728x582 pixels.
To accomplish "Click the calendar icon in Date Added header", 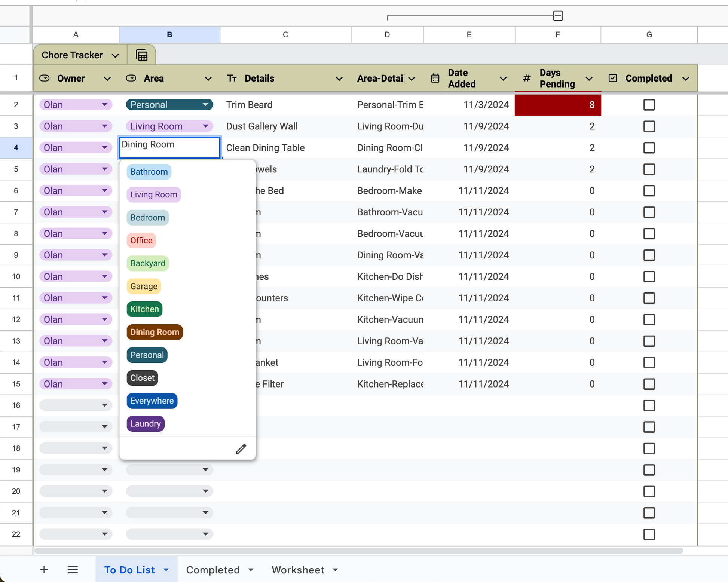I will click(435, 78).
